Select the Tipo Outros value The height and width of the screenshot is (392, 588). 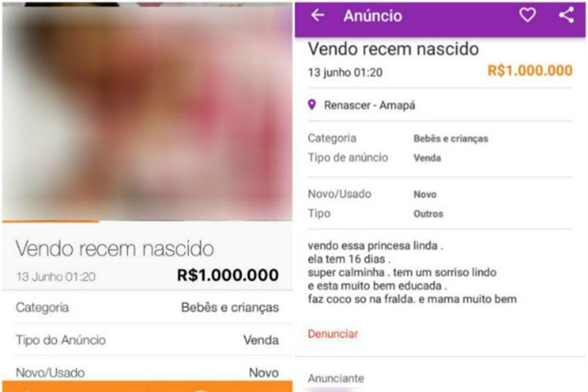pyautogui.click(x=428, y=214)
